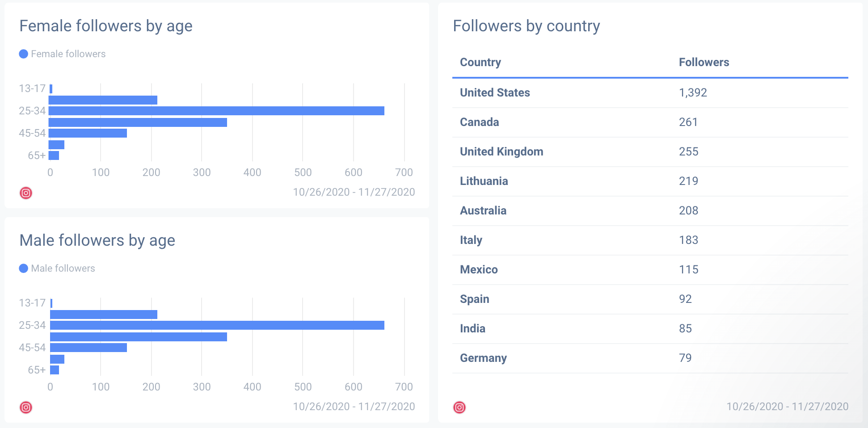Screen dimensions: 868x428
Task: Sort the table by Followers column header
Action: 704,62
